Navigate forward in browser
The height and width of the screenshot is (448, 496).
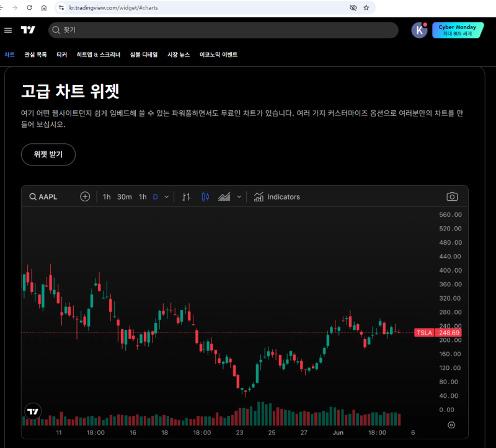(x=15, y=7)
